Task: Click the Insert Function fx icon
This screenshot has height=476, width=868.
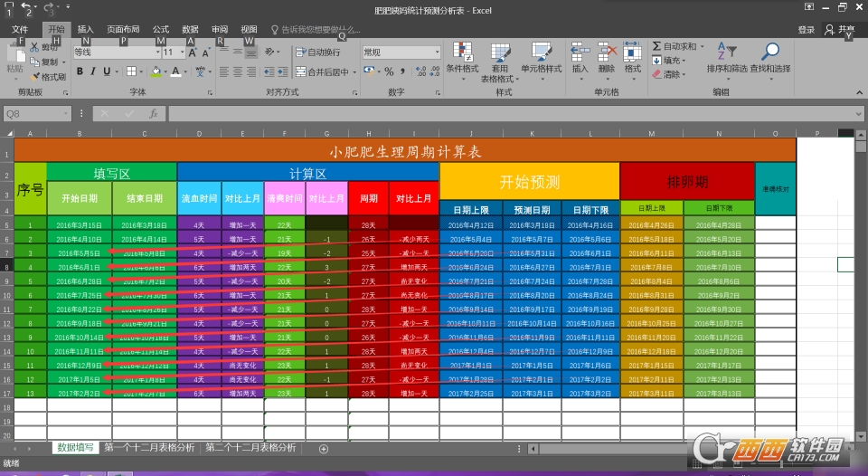Action: (154, 114)
